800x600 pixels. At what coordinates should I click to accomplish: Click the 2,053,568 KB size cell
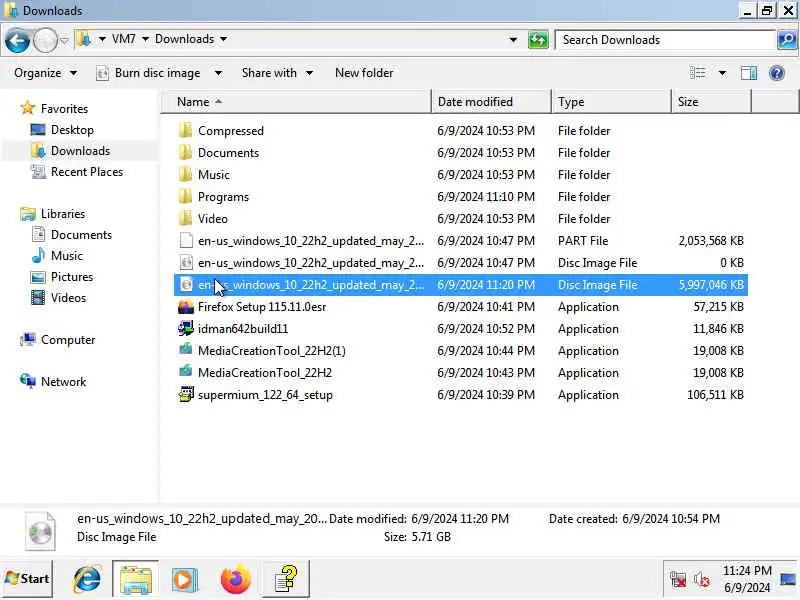coord(711,241)
